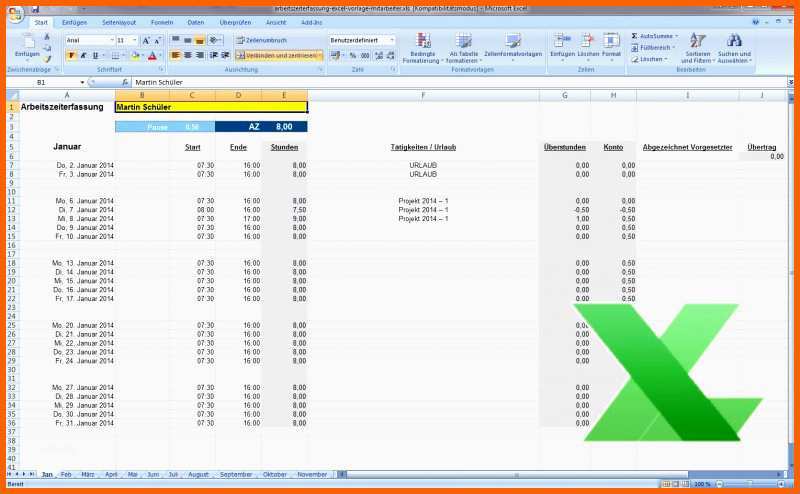800x494 pixels.
Task: Switch to the Formeln ribbon tab
Action: 161,22
